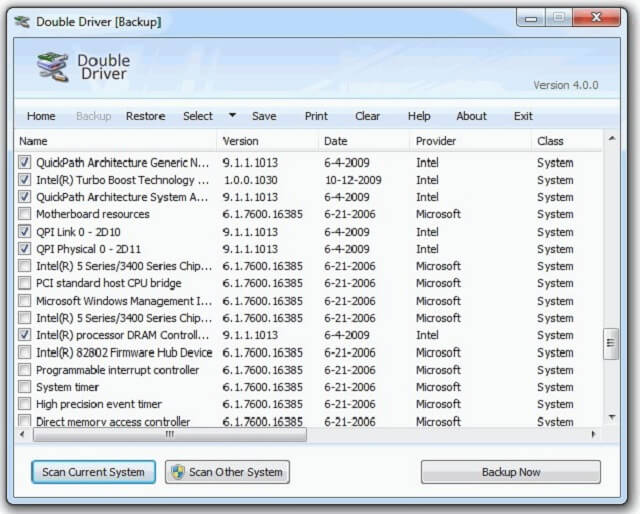640x514 pixels.
Task: Select the Motherboard resources row name
Action: (93, 214)
